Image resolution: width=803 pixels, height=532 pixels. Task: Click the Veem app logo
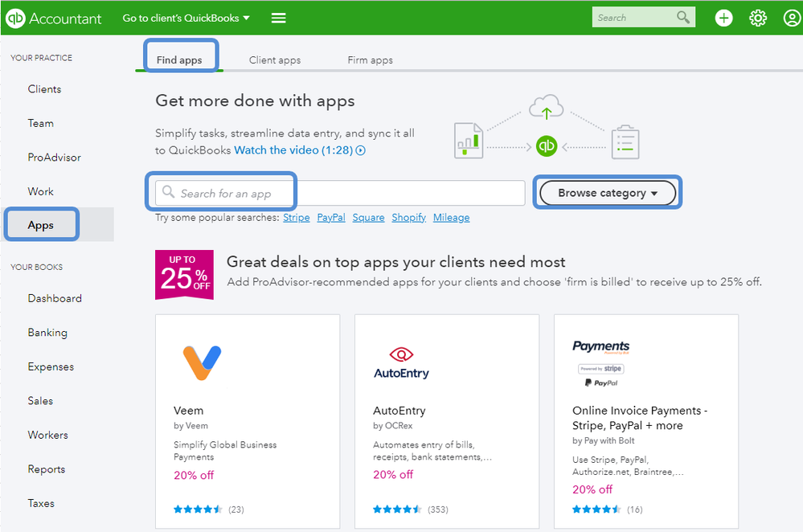[x=203, y=363]
